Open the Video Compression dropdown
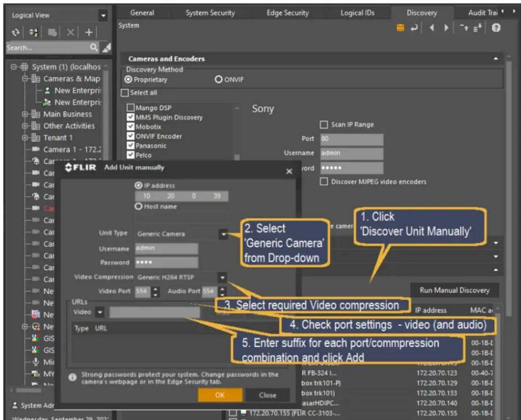Image resolution: width=521 pixels, height=420 pixels. [x=222, y=277]
